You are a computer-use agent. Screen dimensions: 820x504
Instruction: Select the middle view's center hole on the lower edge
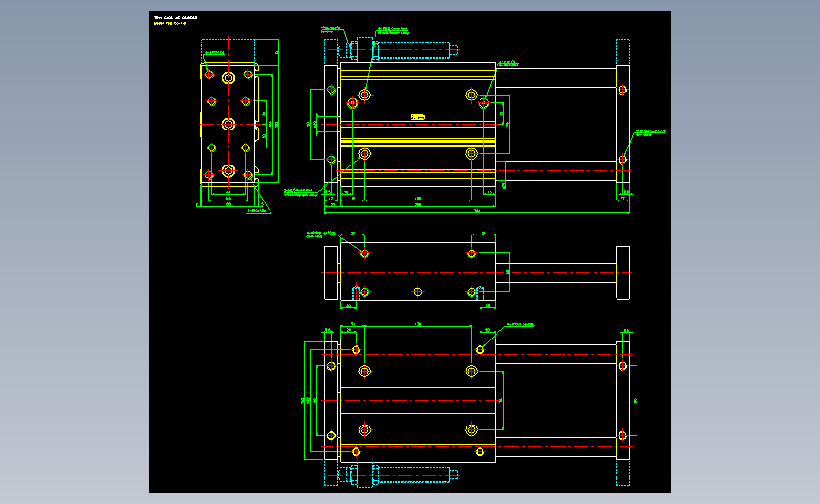click(x=418, y=292)
